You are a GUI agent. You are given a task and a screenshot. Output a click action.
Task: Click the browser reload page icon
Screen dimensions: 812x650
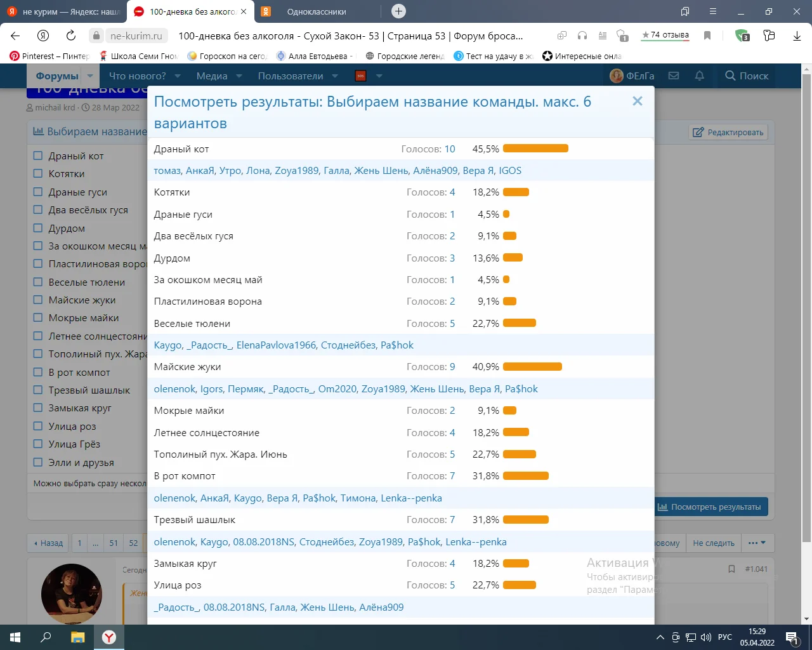tap(71, 36)
